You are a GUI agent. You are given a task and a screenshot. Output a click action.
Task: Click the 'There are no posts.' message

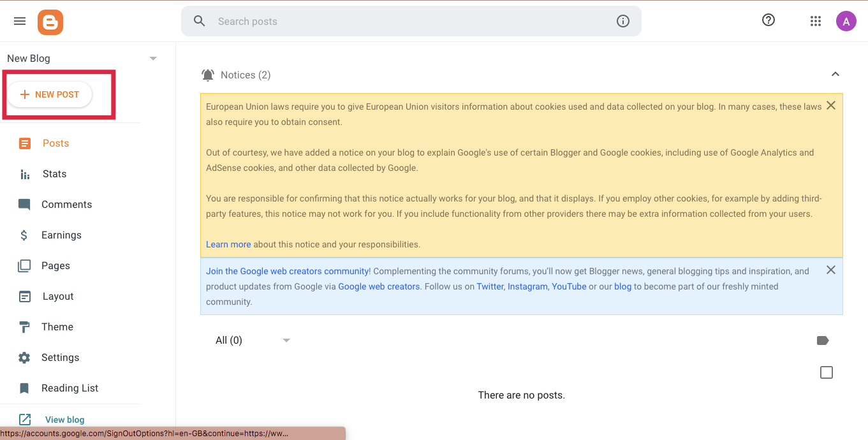[x=522, y=395]
